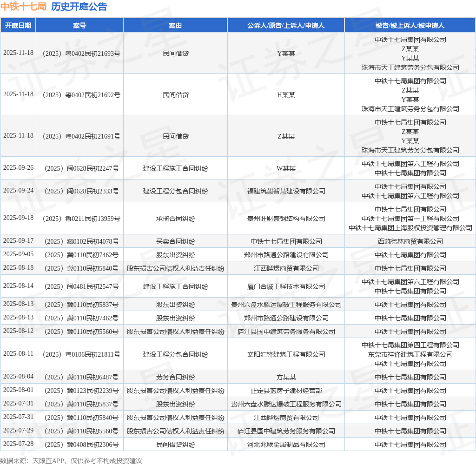This screenshot has width=476, height=465.
Task: Click date 2025-09-18 cell
Action: point(18,218)
